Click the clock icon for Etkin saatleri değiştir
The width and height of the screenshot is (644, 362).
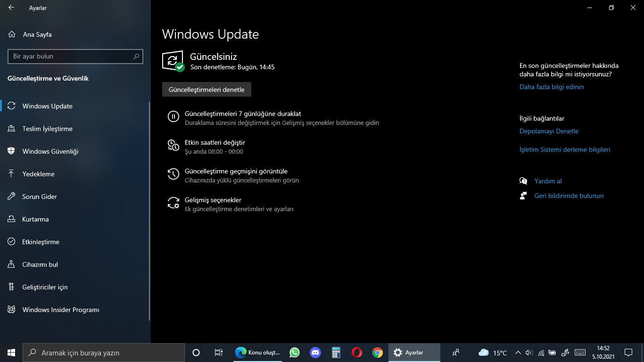(173, 145)
